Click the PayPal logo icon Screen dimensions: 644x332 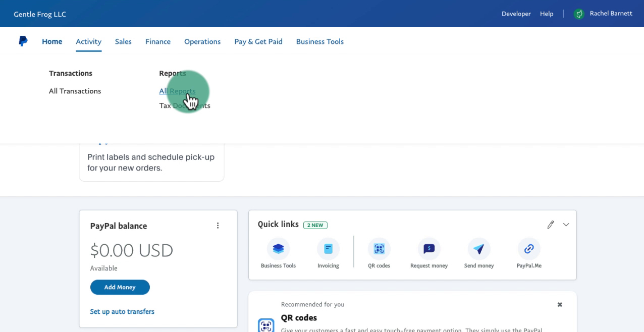click(x=23, y=41)
